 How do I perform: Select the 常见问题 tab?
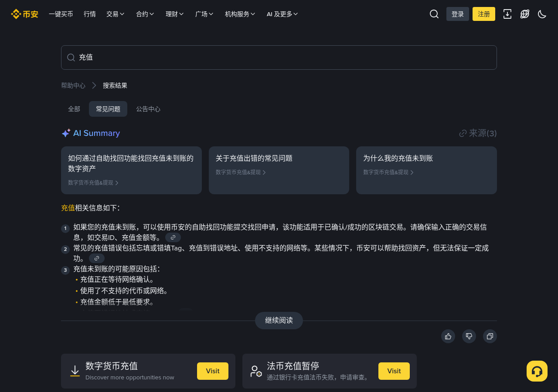coord(108,109)
